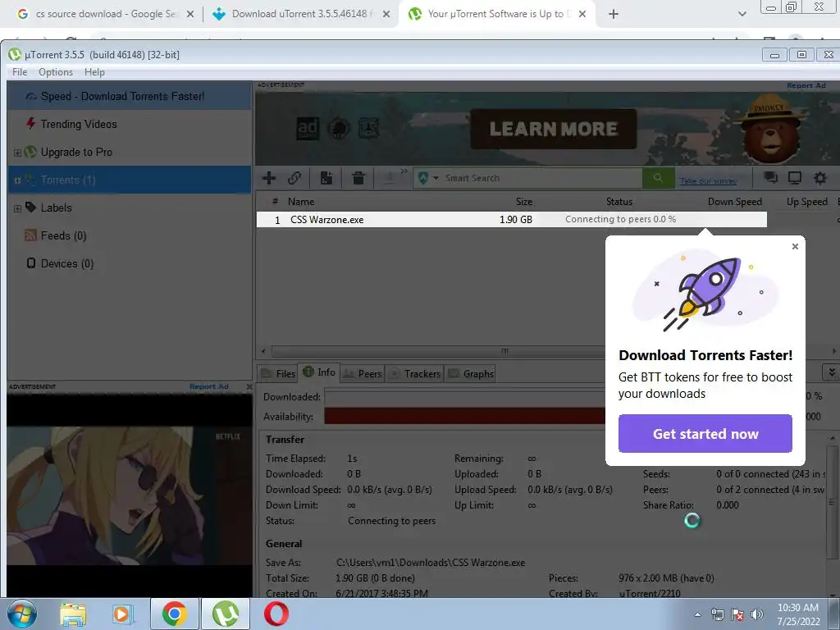Click the red Availability bar

[x=464, y=416]
